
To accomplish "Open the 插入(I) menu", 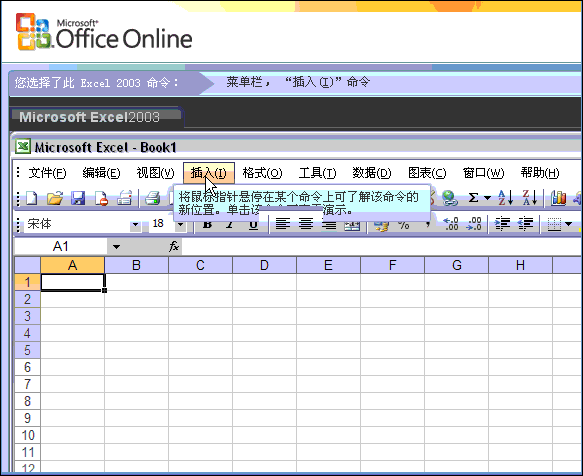I will pos(209,173).
